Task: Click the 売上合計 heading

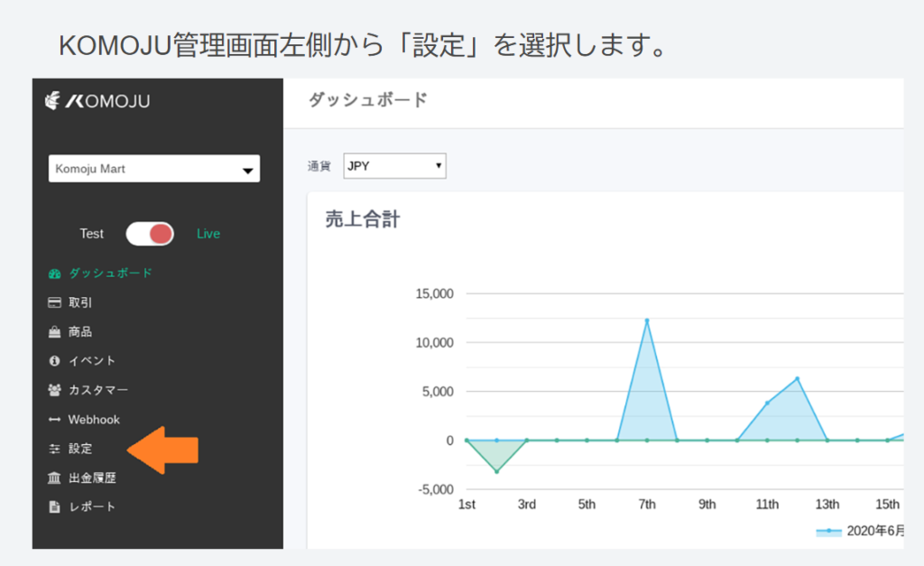Action: click(363, 219)
